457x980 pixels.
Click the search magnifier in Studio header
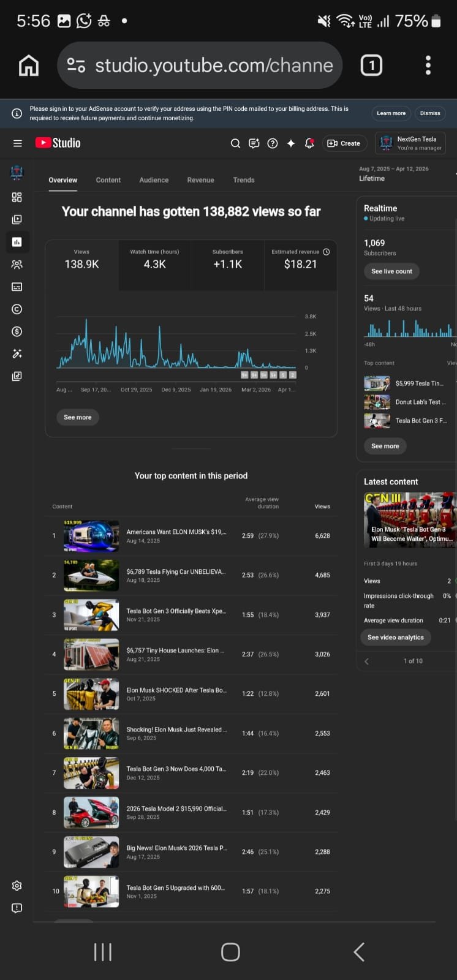coord(235,143)
